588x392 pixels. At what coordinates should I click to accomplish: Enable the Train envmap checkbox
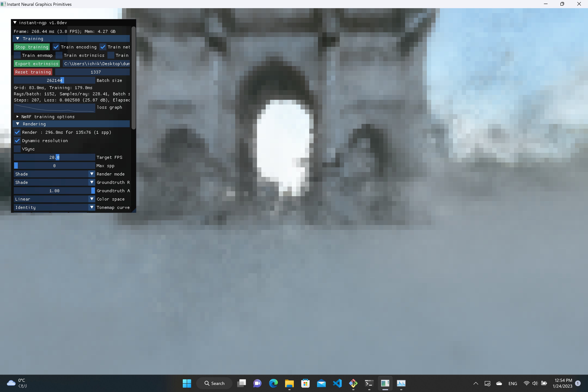click(17, 55)
